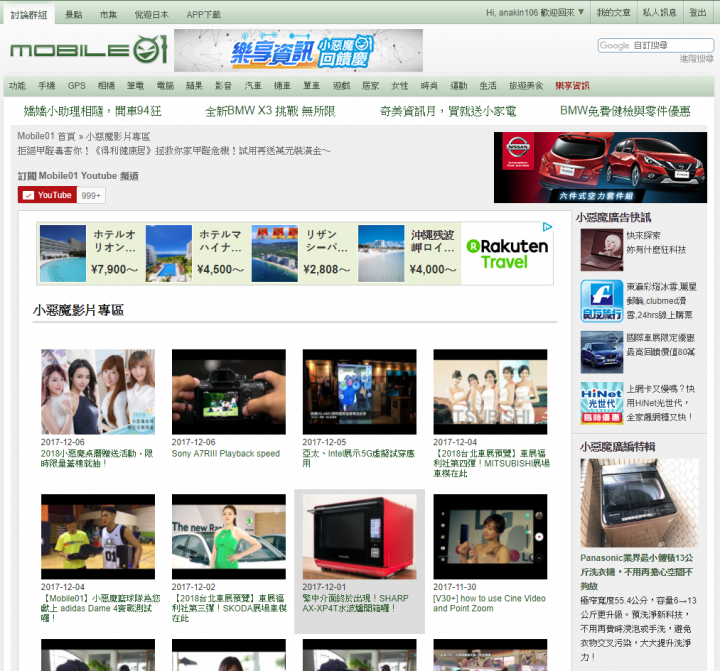Play the Sony A7RIII Playback speed video
Viewport: 720px width, 671px height.
(x=229, y=392)
